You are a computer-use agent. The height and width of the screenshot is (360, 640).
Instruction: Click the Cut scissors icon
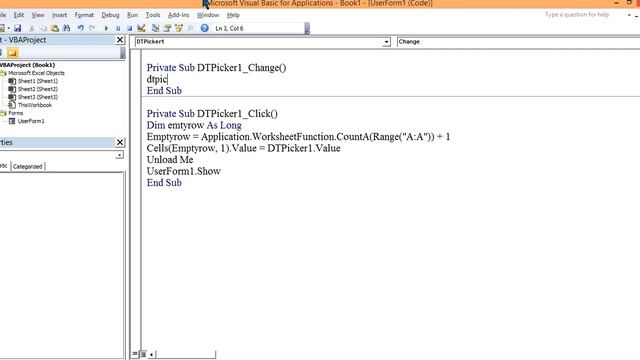click(x=32, y=28)
